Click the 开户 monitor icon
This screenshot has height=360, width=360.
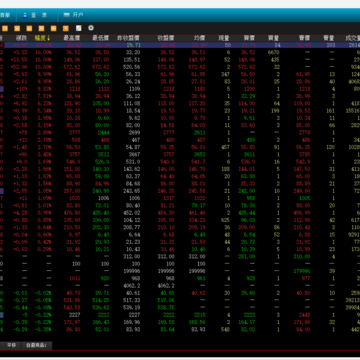(66, 15)
